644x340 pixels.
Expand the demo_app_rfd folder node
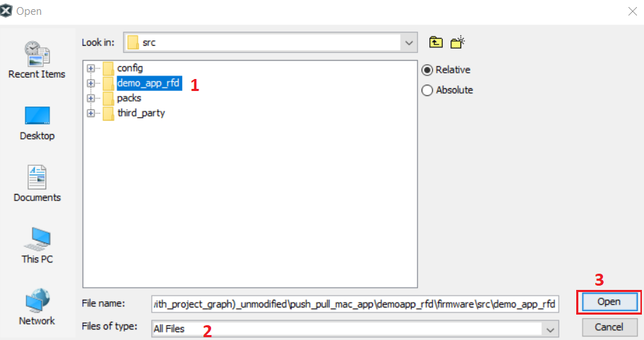coord(91,83)
